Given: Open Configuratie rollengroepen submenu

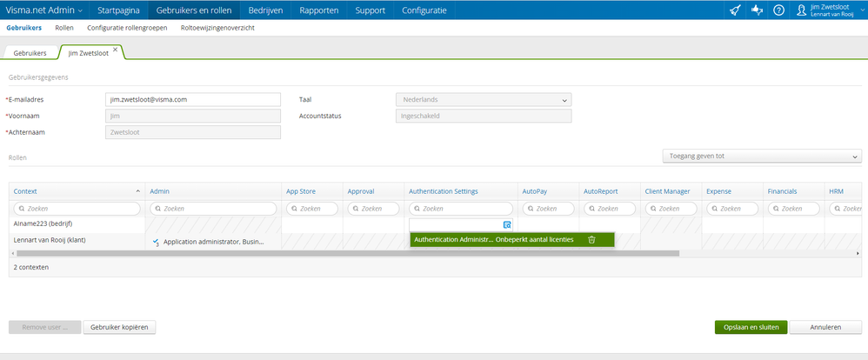Looking at the screenshot, I should click(x=127, y=28).
